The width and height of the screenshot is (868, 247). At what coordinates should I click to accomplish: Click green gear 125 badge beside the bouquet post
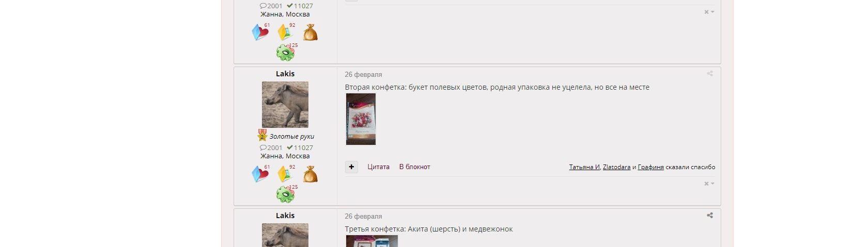tap(286, 194)
